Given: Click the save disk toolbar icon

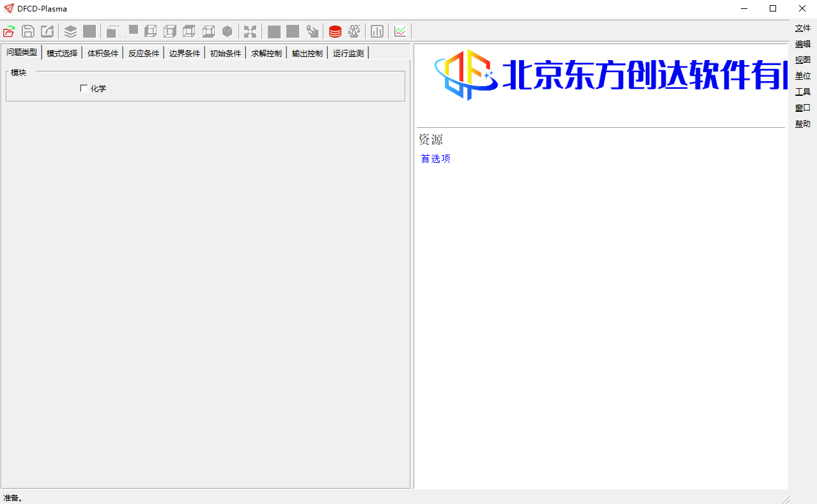Looking at the screenshot, I should (x=28, y=31).
